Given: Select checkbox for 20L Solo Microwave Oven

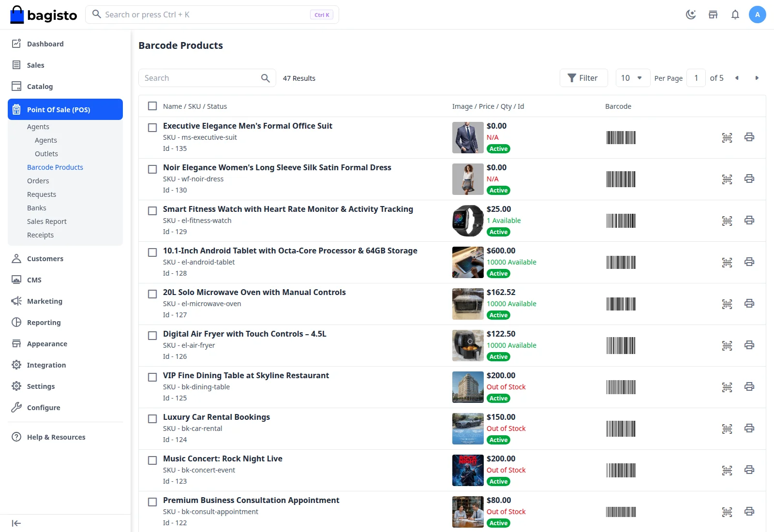Looking at the screenshot, I should [x=152, y=294].
